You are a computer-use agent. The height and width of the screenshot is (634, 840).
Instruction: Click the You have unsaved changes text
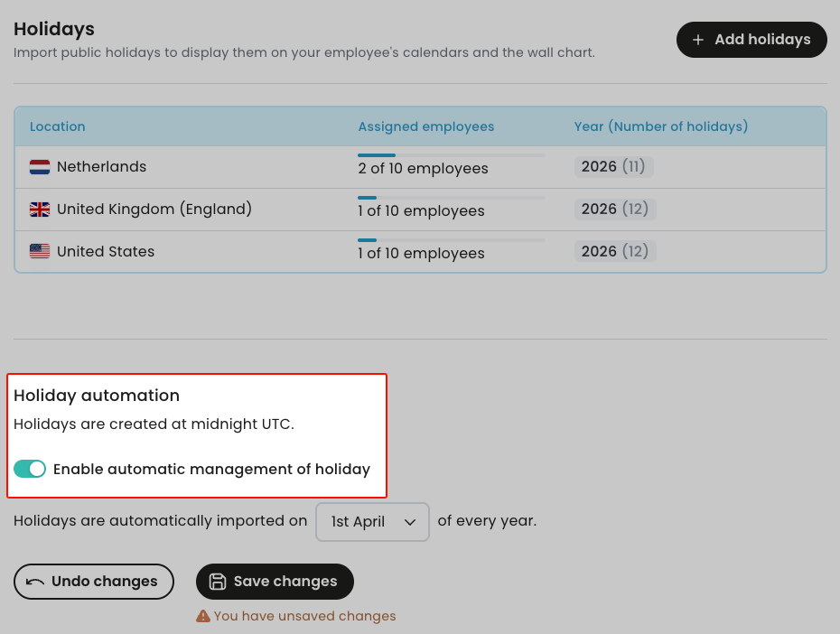pos(304,615)
